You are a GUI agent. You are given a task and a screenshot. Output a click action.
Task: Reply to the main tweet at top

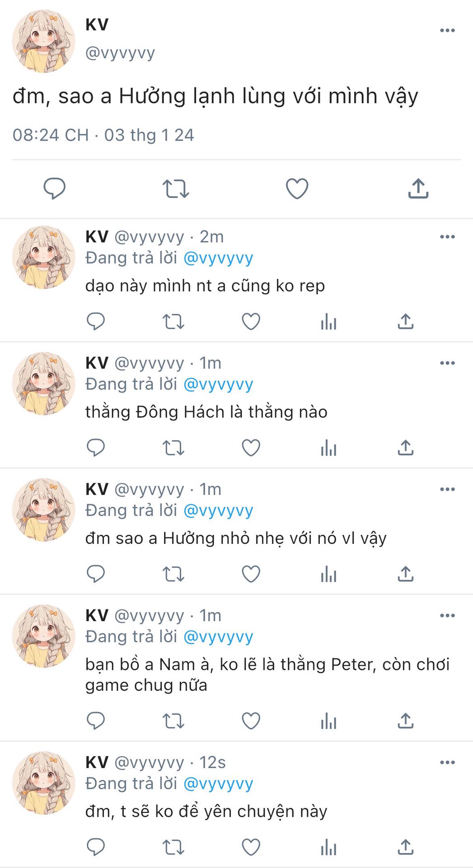54,189
